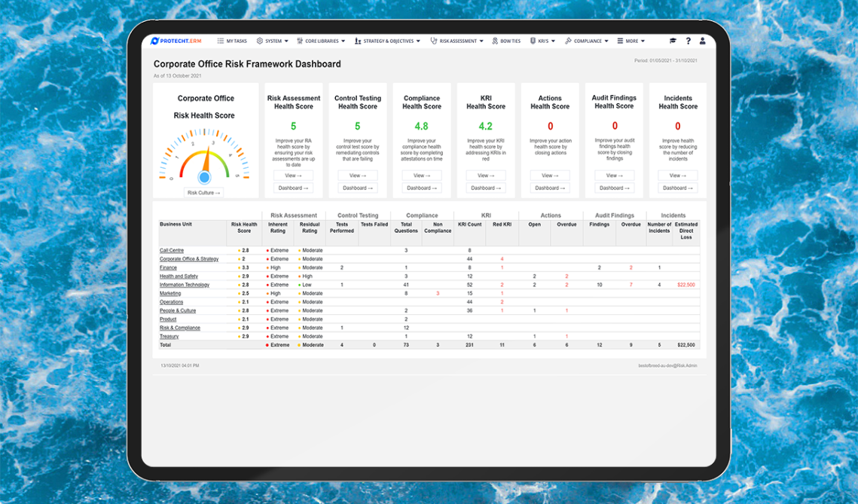Open Dashboard under Control Testing Health Score

357,188
